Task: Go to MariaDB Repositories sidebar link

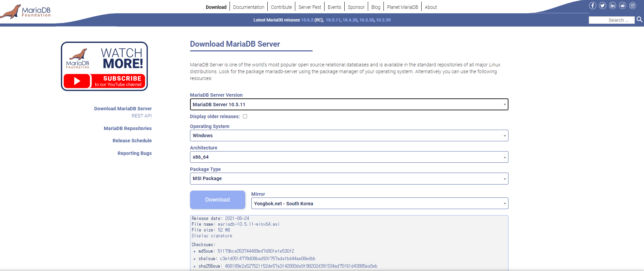Action: 128,128
